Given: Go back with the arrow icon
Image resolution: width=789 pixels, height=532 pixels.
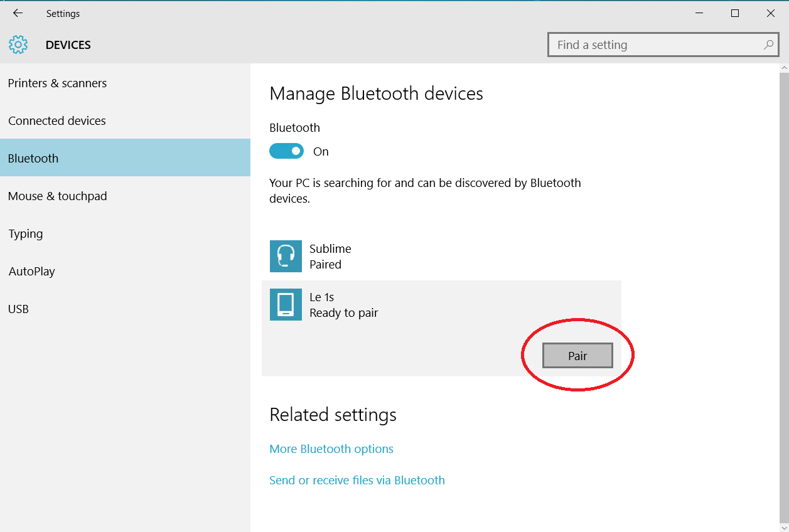Looking at the screenshot, I should coord(18,13).
